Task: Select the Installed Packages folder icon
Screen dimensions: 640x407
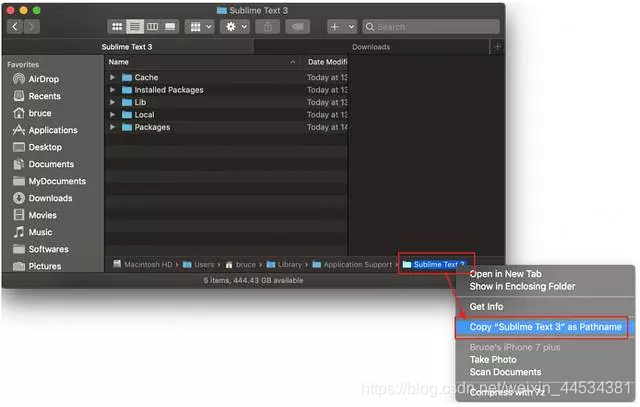Action: [127, 90]
